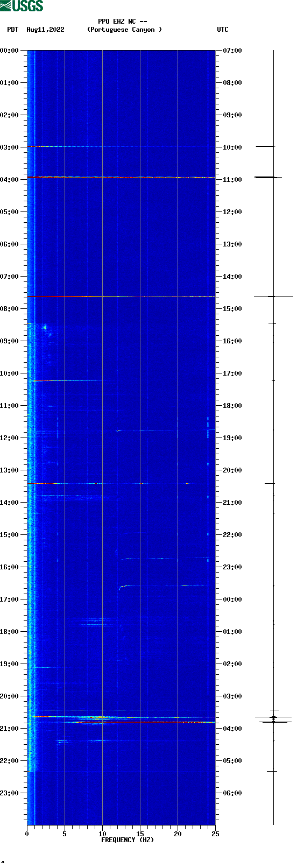This screenshot has width=297, height=868.
Task: Click the 5 Hz frequency tick label
Action: tap(65, 834)
